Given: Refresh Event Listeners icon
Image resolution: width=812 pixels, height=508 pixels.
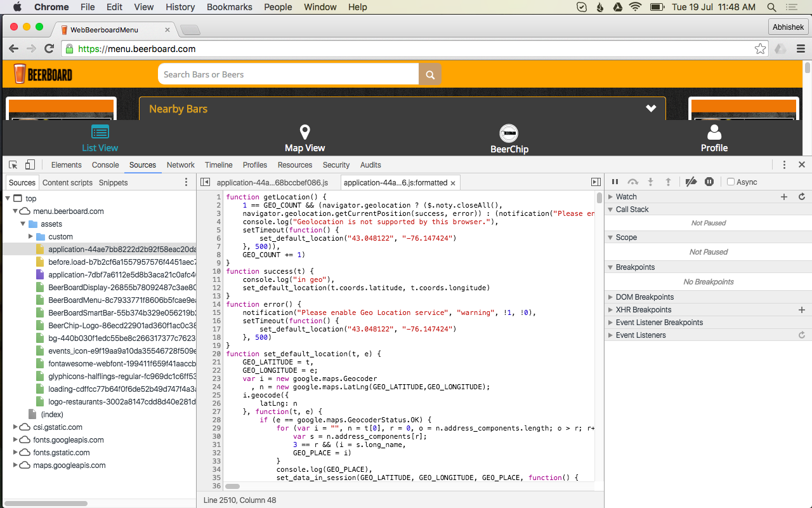Looking at the screenshot, I should [802, 335].
